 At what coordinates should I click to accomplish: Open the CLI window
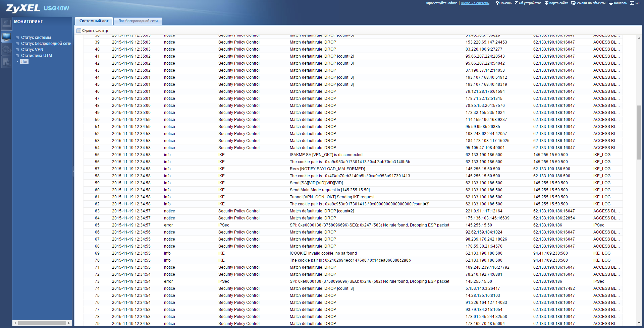coord(635,3)
